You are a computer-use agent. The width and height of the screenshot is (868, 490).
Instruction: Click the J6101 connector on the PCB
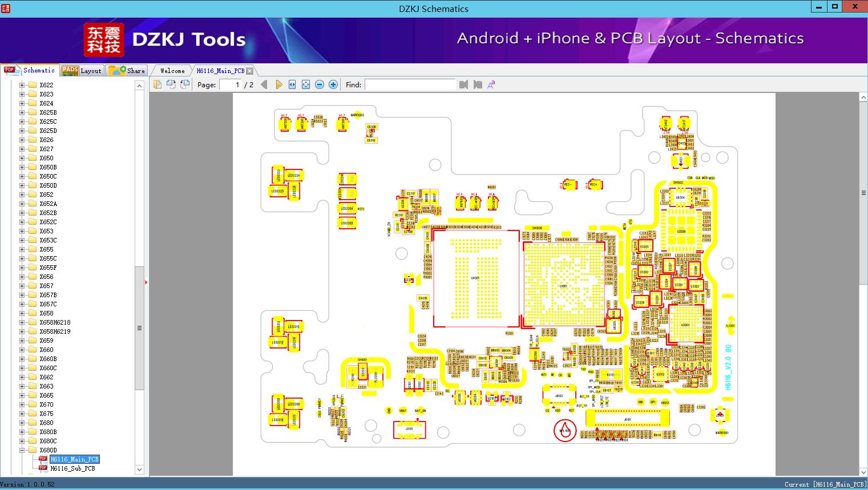click(x=628, y=418)
